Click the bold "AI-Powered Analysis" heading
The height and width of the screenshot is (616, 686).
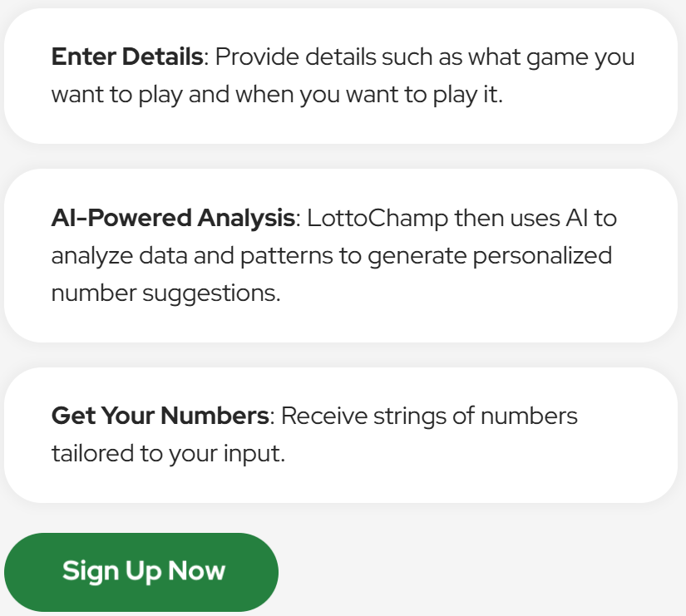[x=173, y=219]
